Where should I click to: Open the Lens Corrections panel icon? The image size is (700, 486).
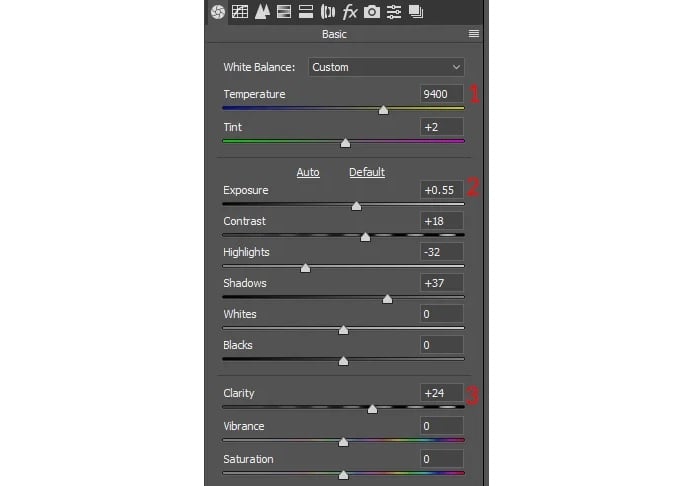click(x=328, y=12)
